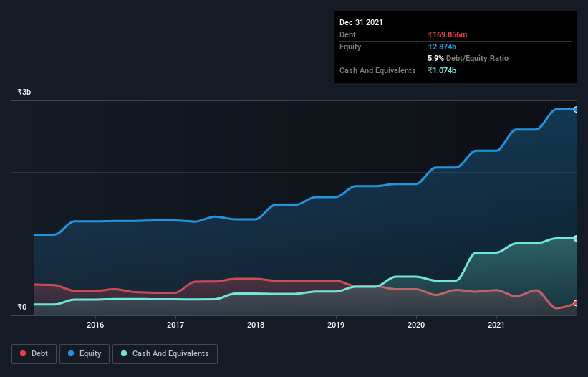The height and width of the screenshot is (377, 588).
Task: Select the teal Cash endpoint marker
Action: (x=576, y=238)
